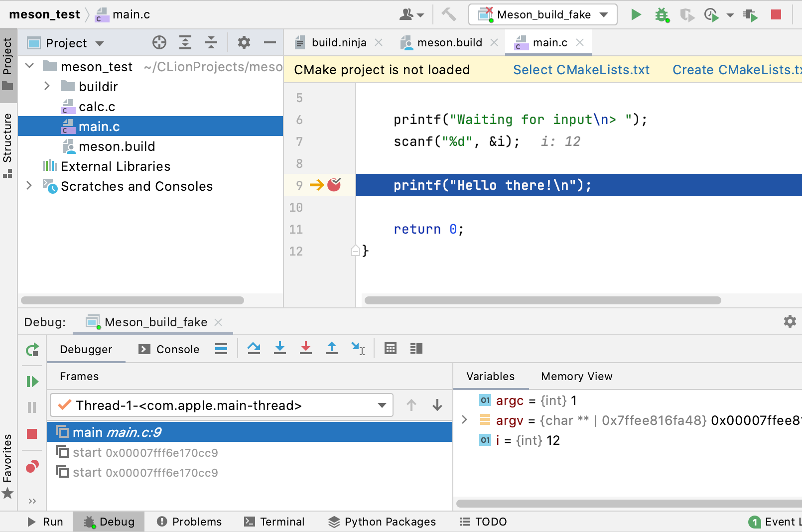Expand the argv variable
This screenshot has width=802, height=532.
(465, 420)
